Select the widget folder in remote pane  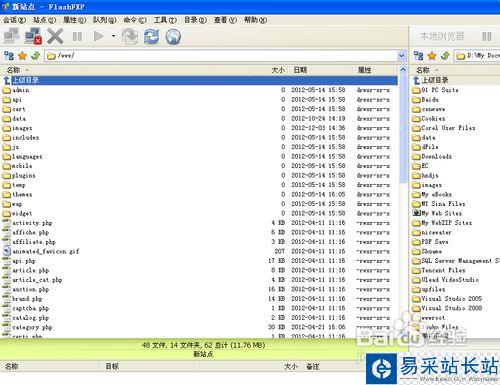coord(22,213)
